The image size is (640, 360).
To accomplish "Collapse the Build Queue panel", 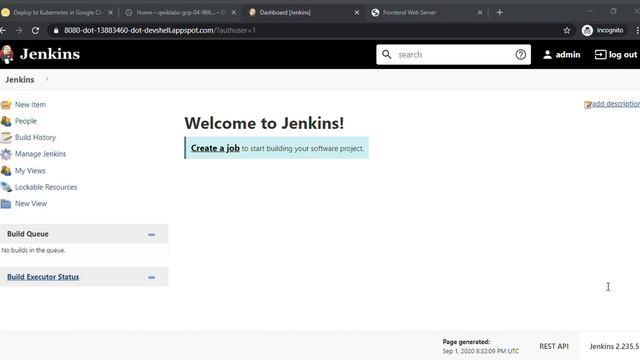I will (151, 235).
